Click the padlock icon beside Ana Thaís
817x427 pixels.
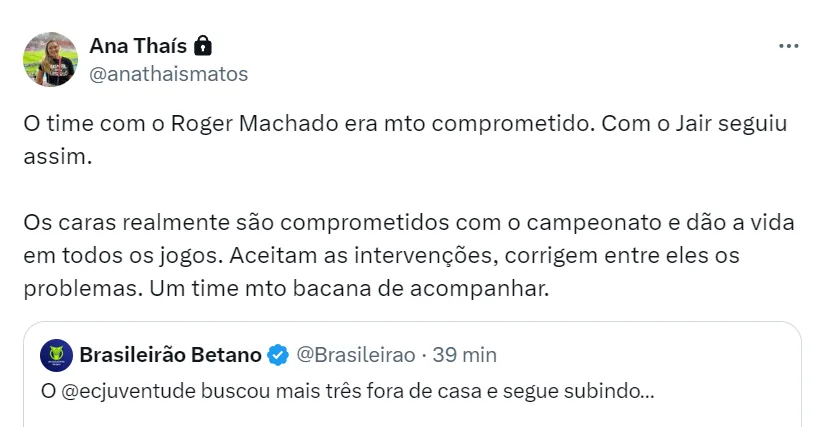tap(203, 45)
